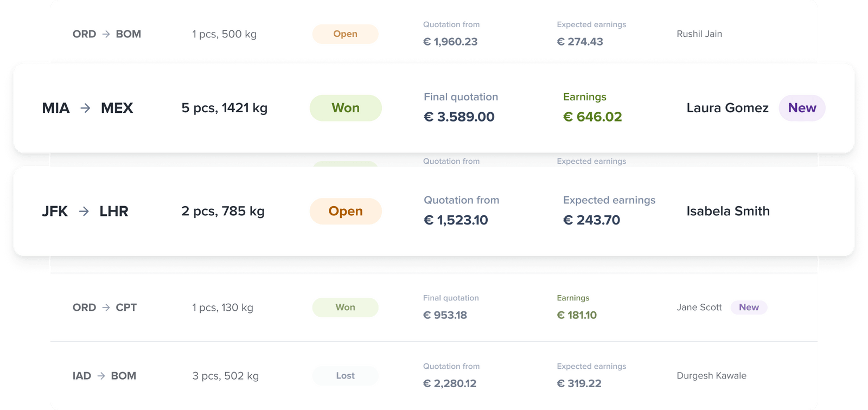
Task: Select the New badge next to Jane Scott
Action: tap(749, 307)
